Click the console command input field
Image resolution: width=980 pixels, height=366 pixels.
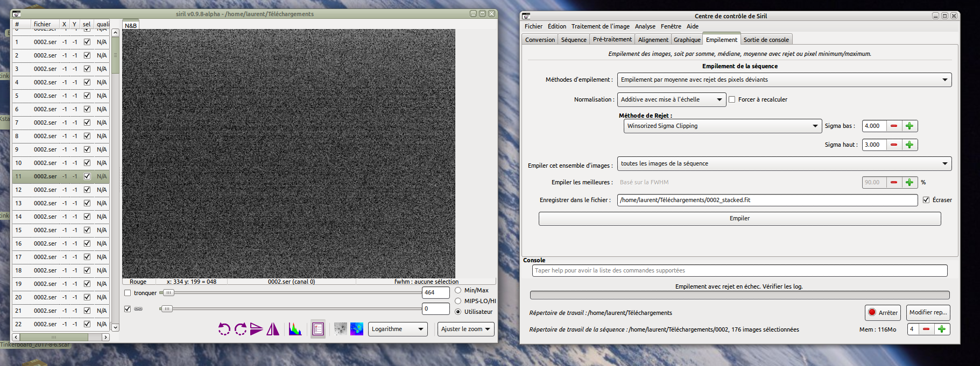pyautogui.click(x=739, y=270)
